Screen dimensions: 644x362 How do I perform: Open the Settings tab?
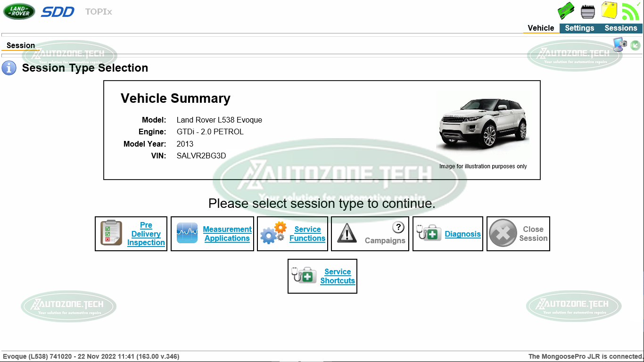[x=579, y=28]
